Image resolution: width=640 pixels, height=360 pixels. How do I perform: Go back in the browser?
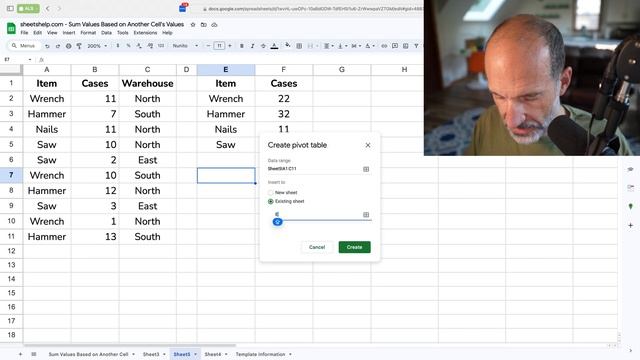48,9
